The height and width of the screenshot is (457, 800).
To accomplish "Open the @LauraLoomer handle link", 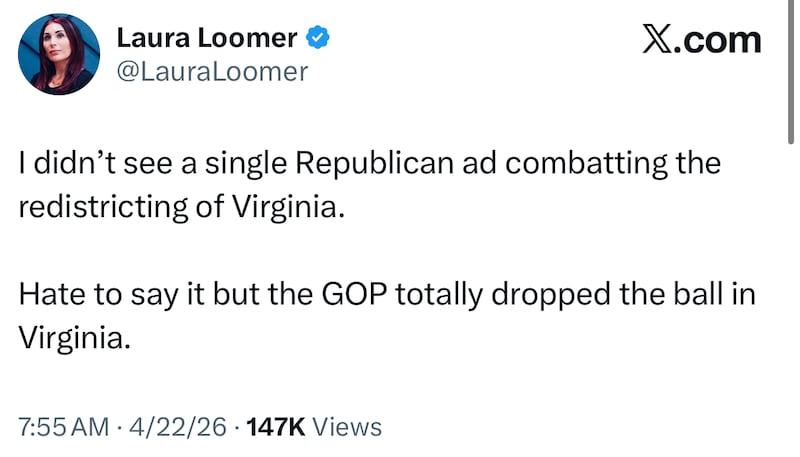I will point(212,71).
